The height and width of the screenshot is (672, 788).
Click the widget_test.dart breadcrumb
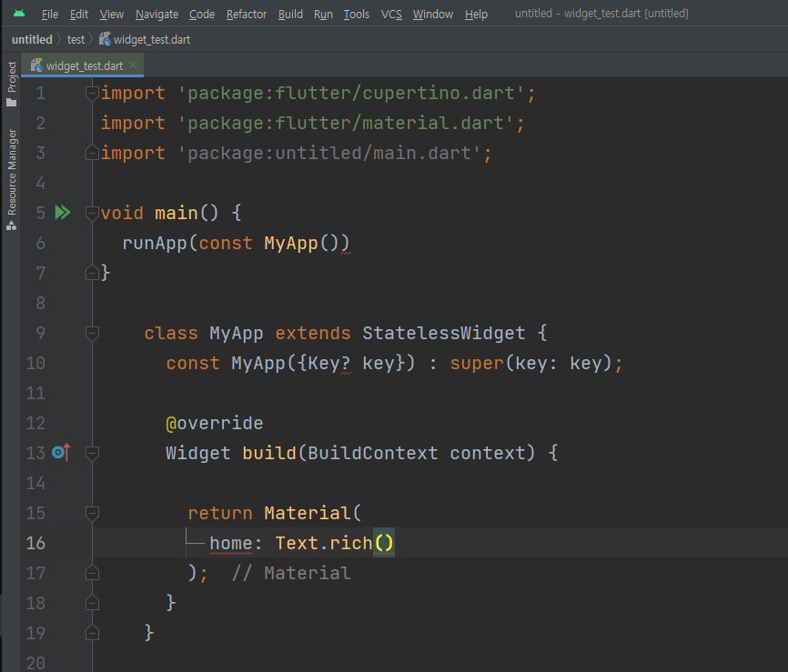pos(145,40)
